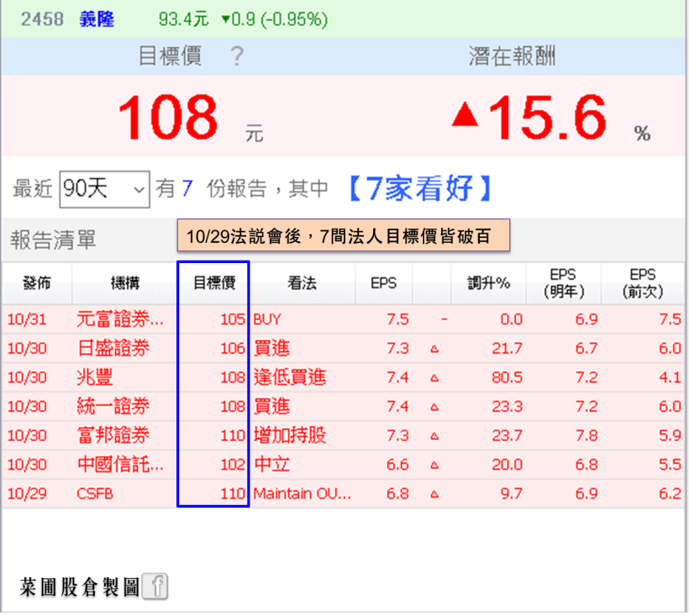Click the EPS (明年) column header

click(x=564, y=283)
